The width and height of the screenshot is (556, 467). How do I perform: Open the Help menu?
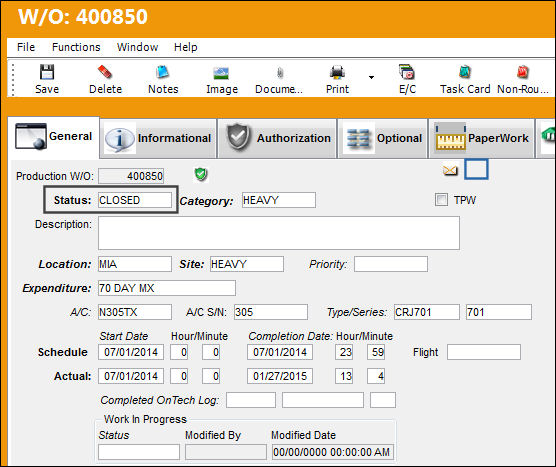185,47
